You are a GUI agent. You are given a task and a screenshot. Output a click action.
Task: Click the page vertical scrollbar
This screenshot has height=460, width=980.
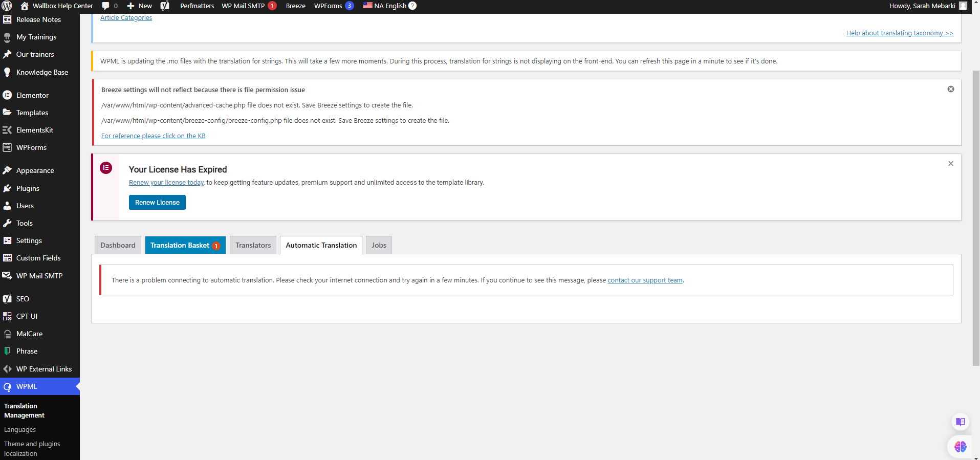point(976,218)
